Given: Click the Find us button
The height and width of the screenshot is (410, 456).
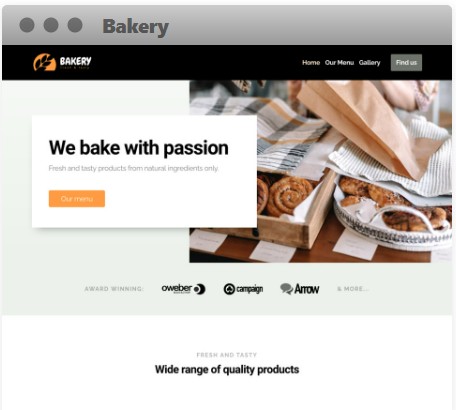Looking at the screenshot, I should (406, 63).
